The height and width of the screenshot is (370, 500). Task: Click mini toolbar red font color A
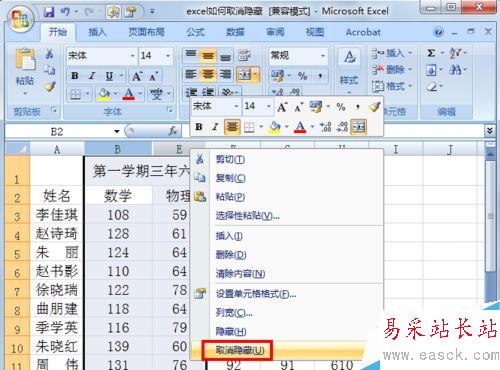(300, 127)
